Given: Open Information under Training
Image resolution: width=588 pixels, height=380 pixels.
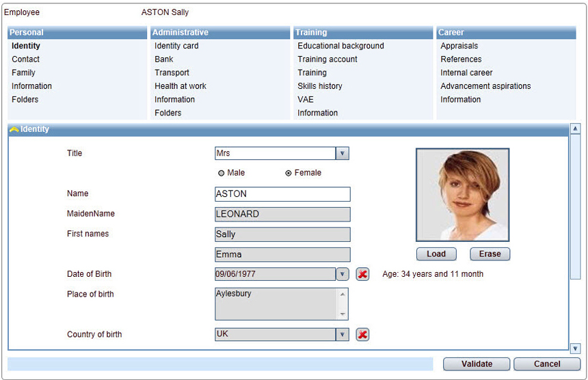Looking at the screenshot, I should [318, 113].
